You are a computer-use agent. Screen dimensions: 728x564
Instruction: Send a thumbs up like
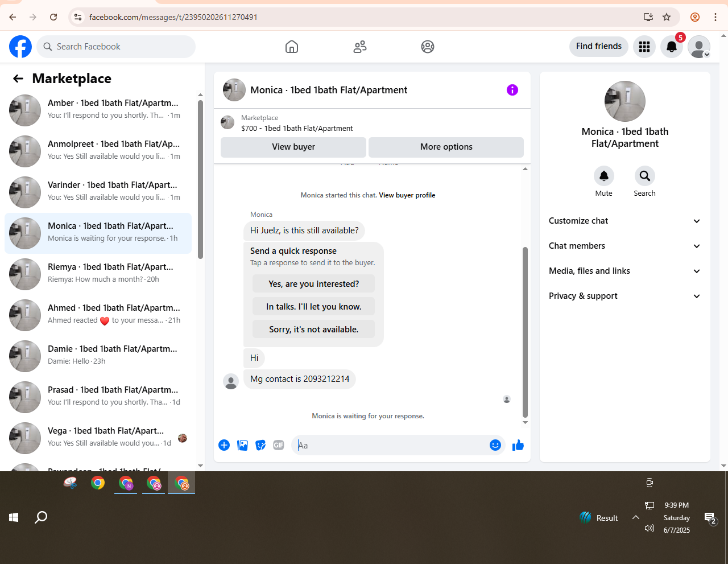[x=518, y=445]
